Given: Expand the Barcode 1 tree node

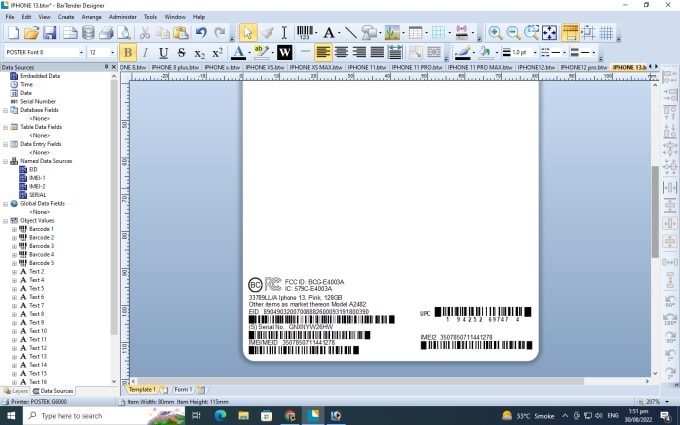Looking at the screenshot, I should coord(14,229).
